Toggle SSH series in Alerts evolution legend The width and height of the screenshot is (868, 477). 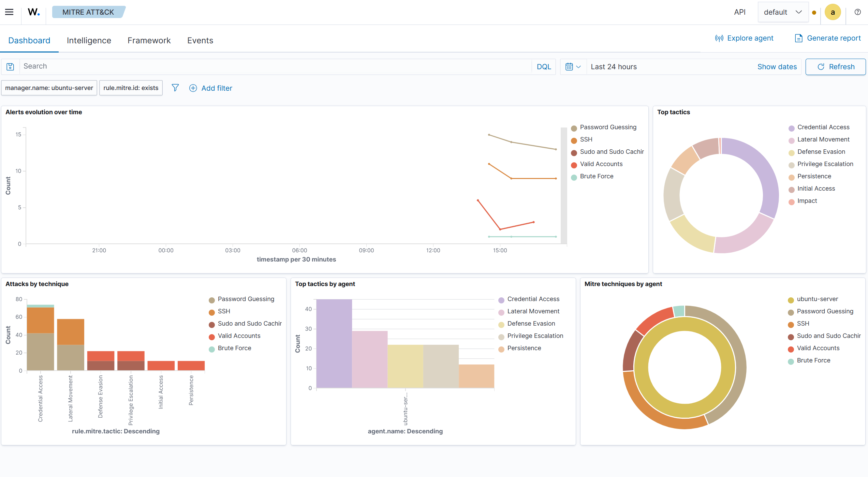pyautogui.click(x=586, y=139)
